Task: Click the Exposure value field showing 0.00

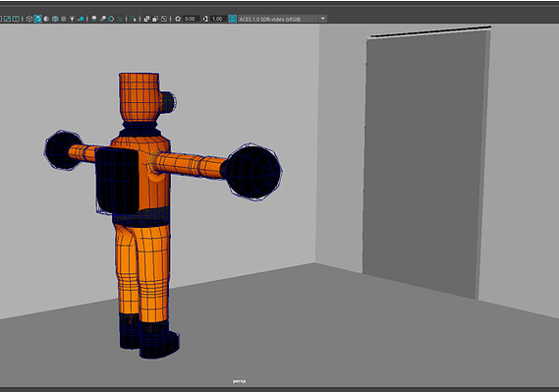Action: tap(192, 19)
